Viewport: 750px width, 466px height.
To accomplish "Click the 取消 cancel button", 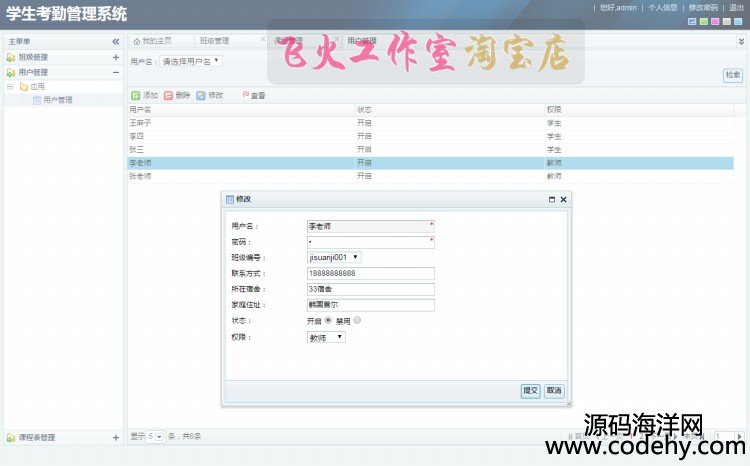I will tap(554, 391).
